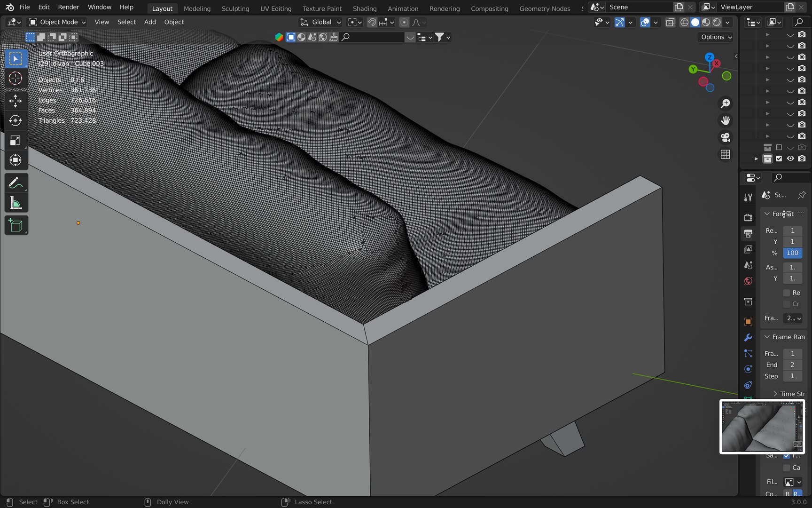812x508 pixels.
Task: Open the viewport Object menu
Action: click(x=174, y=22)
